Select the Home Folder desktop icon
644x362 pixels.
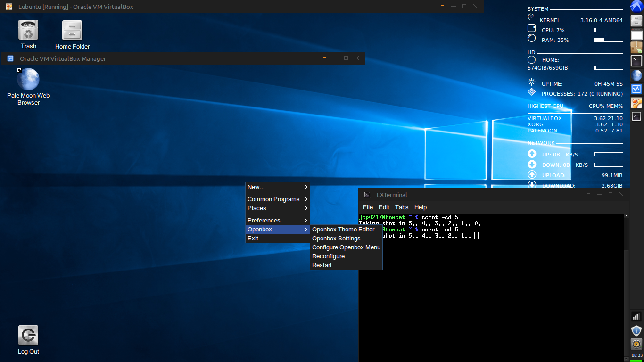[x=72, y=34]
